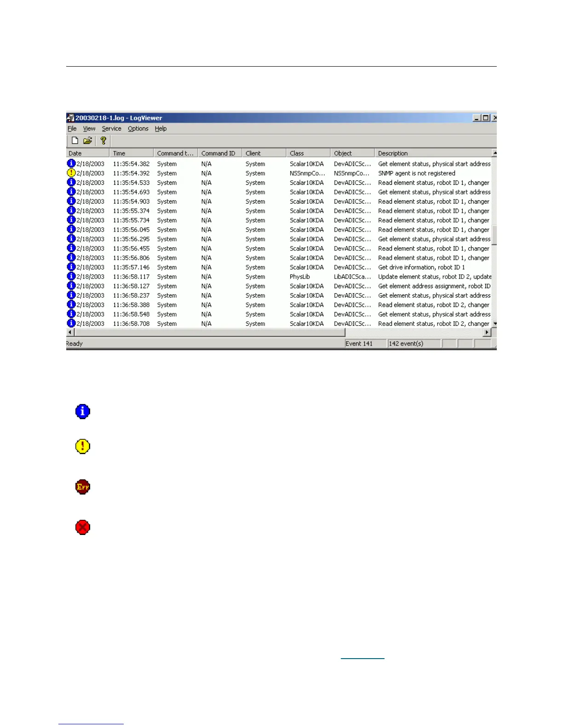Screen dimensions: 563x728
Task: Open the File menu
Action: coord(72,129)
